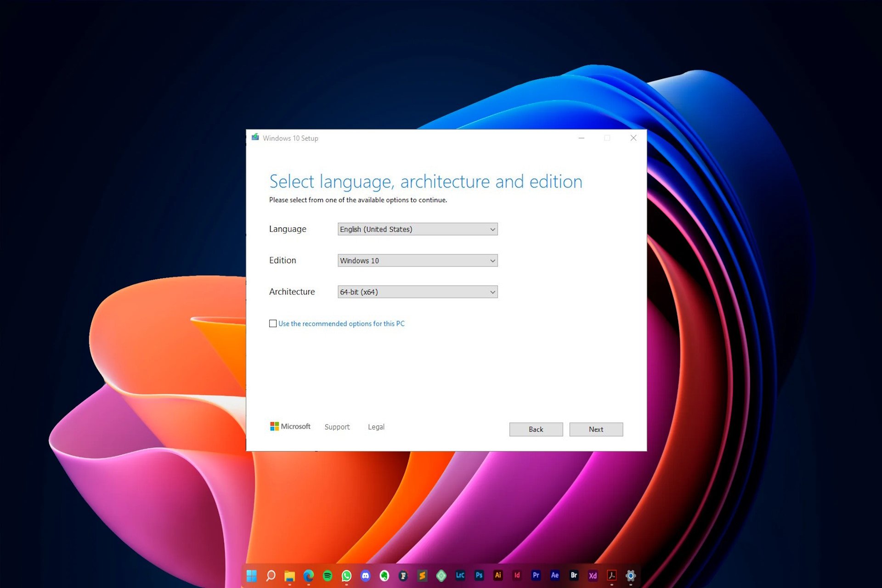
Task: Open the Architecture dropdown
Action: (x=418, y=292)
